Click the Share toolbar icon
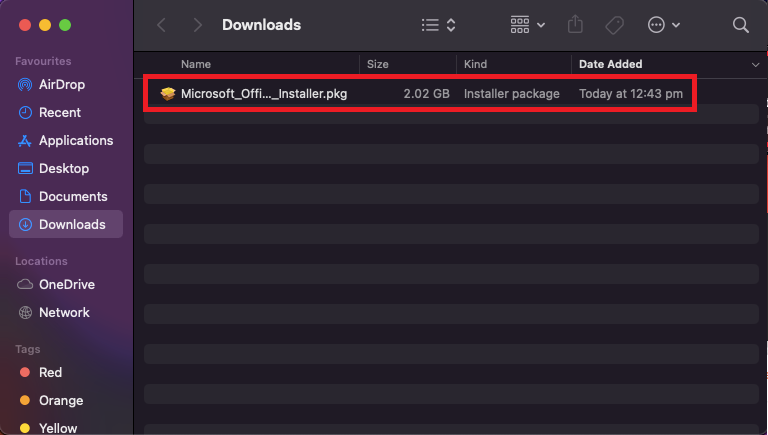The height and width of the screenshot is (435, 768). pos(575,24)
